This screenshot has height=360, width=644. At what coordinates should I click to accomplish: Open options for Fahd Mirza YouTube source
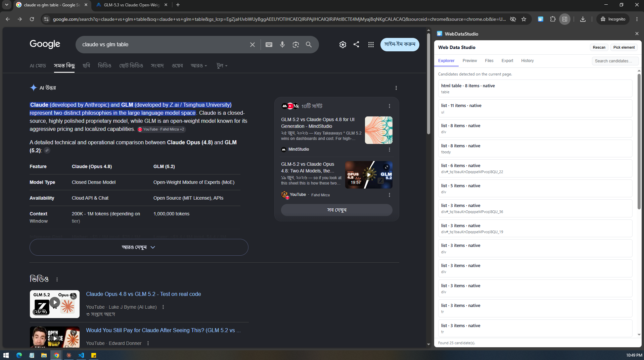pos(389,195)
